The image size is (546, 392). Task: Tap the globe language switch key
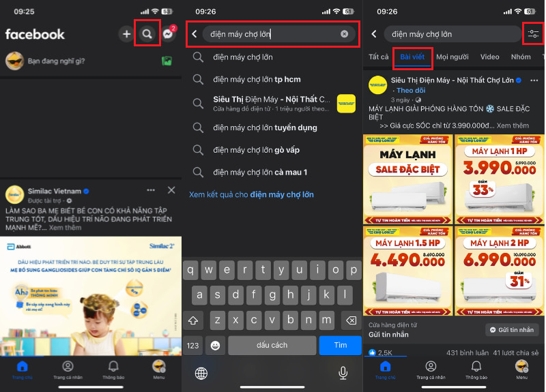201,373
